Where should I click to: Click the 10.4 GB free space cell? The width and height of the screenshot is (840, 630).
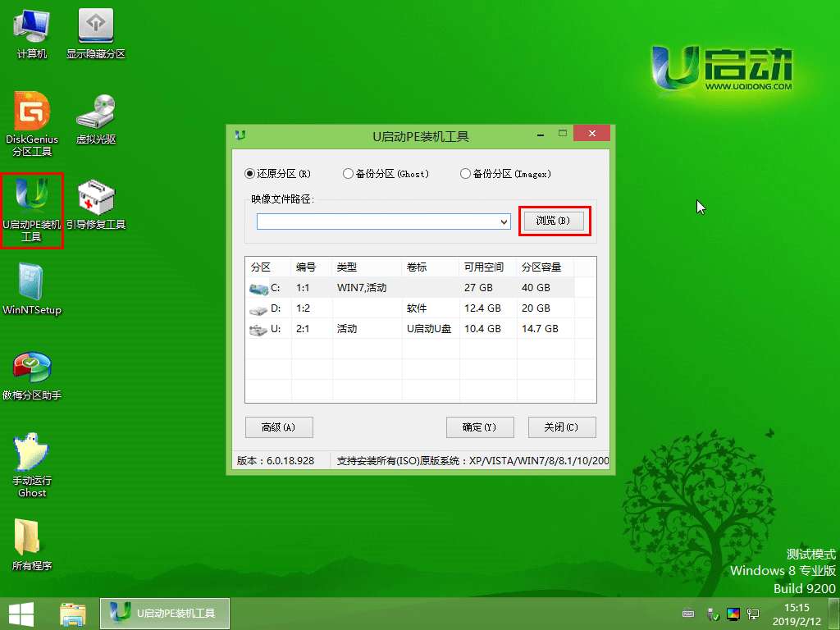point(482,328)
